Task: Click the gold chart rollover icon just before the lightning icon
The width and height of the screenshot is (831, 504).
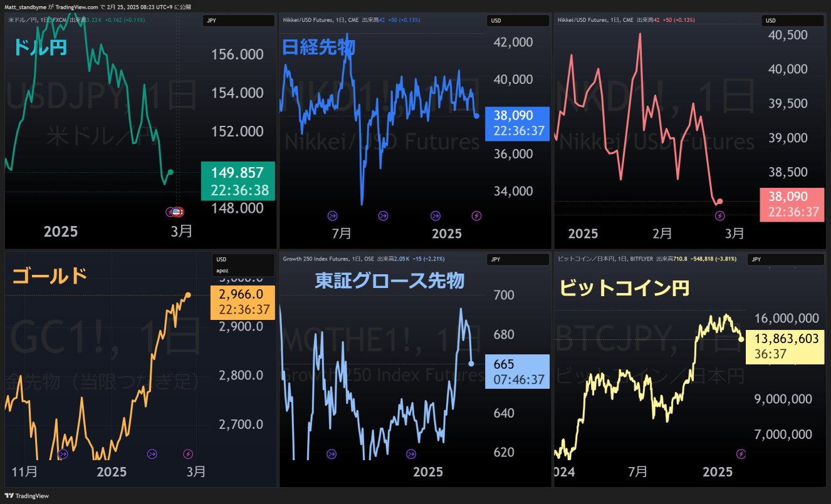Action: point(152,454)
